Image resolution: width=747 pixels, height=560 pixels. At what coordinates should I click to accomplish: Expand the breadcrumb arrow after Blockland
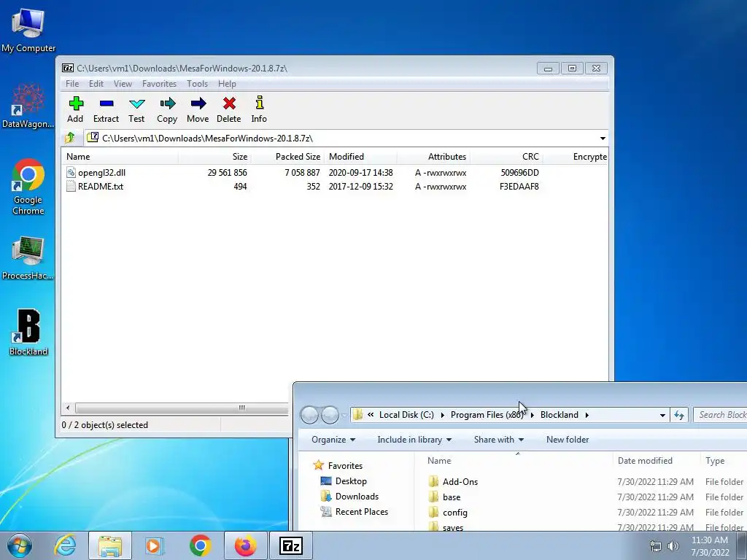pyautogui.click(x=587, y=415)
